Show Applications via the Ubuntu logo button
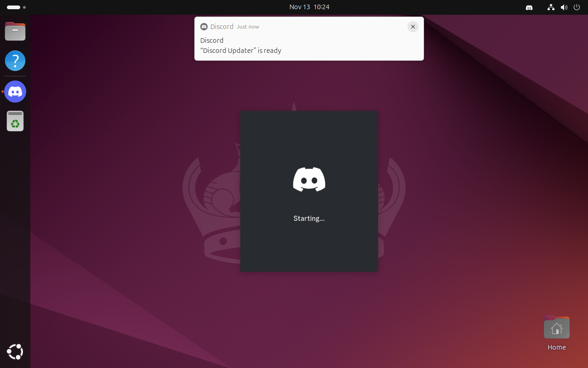Viewport: 588px width, 368px height. pos(15,352)
